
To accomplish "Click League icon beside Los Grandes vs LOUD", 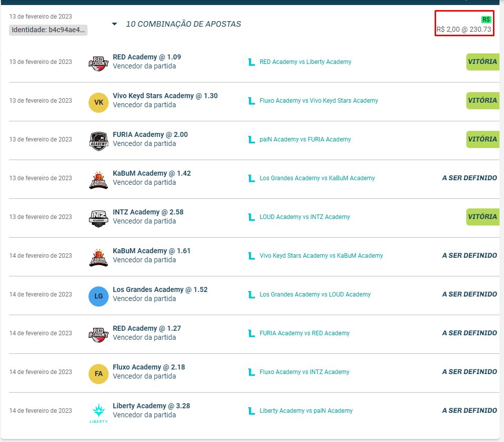I will click(251, 294).
